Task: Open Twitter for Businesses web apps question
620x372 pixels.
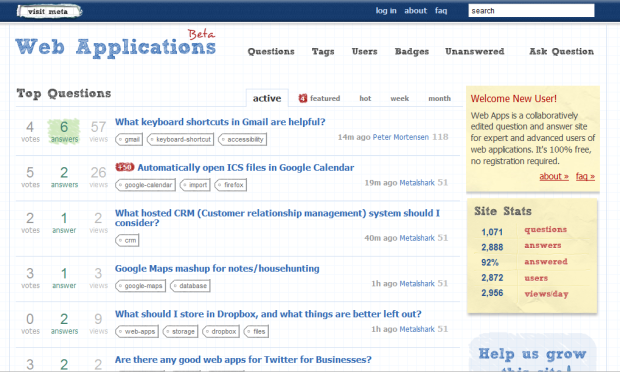Action: point(243,359)
